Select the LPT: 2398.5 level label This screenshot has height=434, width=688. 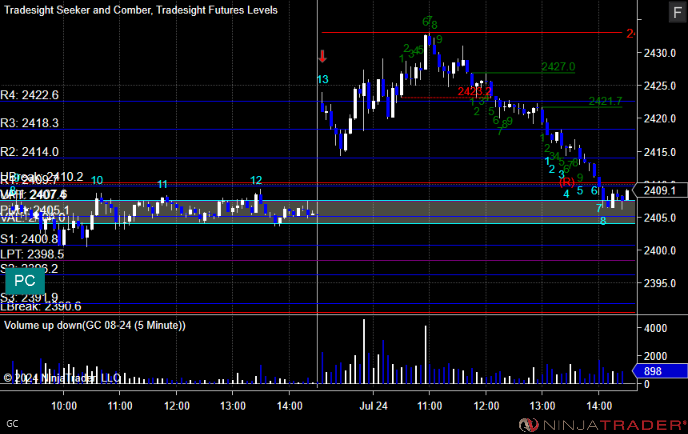coord(32,254)
